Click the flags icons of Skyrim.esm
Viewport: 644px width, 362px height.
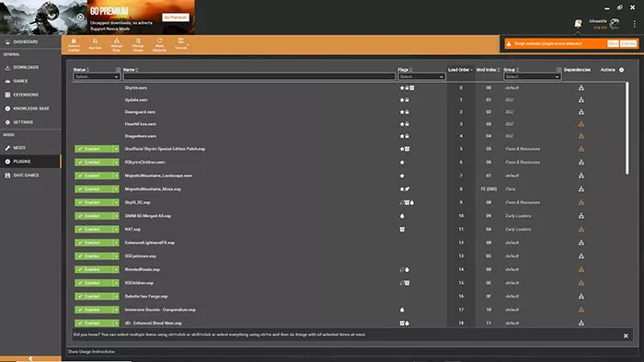pos(407,87)
